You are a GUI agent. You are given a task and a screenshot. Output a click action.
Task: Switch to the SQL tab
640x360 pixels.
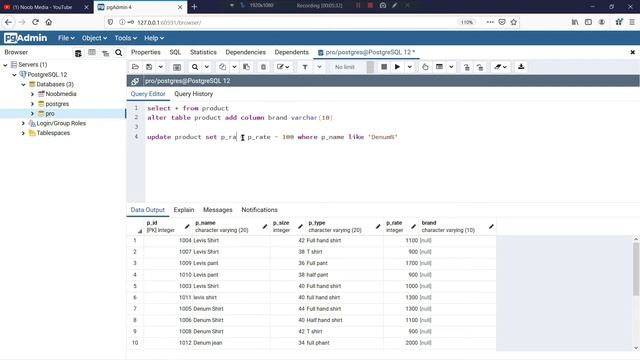point(175,52)
